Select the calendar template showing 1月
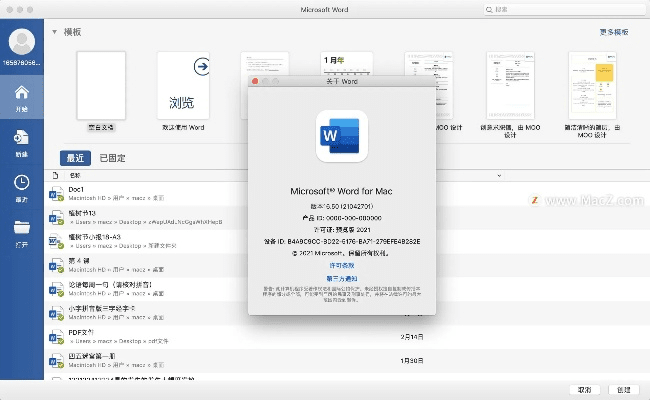Image resolution: width=650 pixels, height=400 pixels. 347,63
